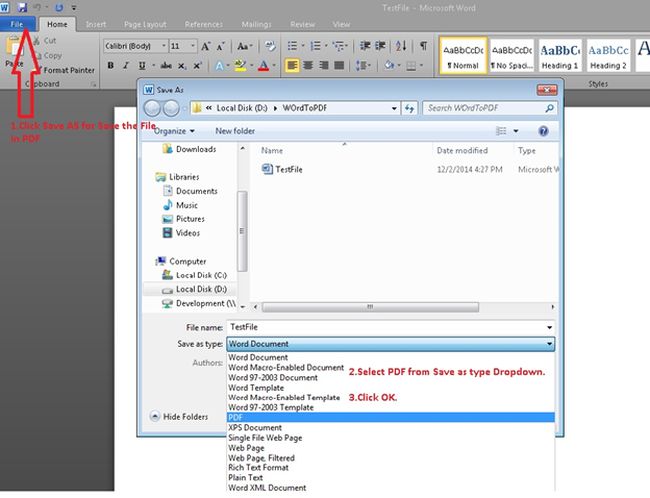This screenshot has width=650, height=498.
Task: Click the Bullets list icon
Action: [x=292, y=46]
